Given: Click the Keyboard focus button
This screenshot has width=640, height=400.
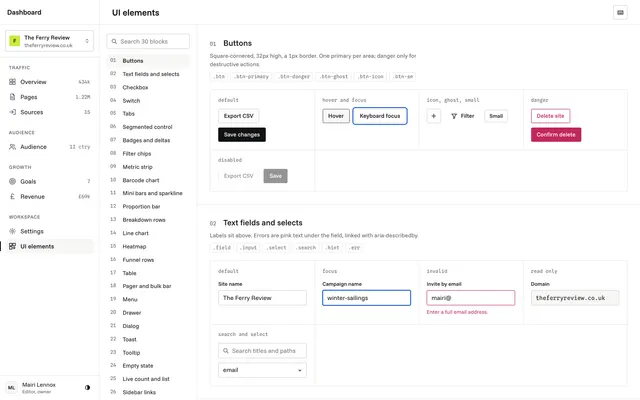Looking at the screenshot, I should point(380,116).
